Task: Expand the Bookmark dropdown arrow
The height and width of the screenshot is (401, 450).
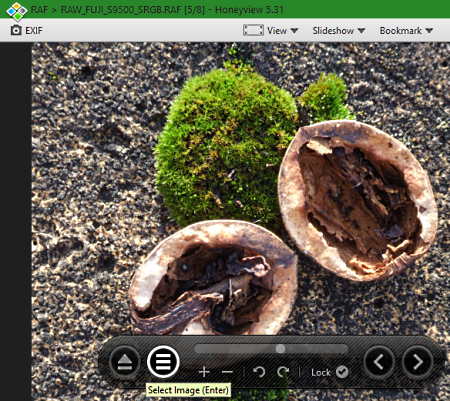Action: click(429, 31)
